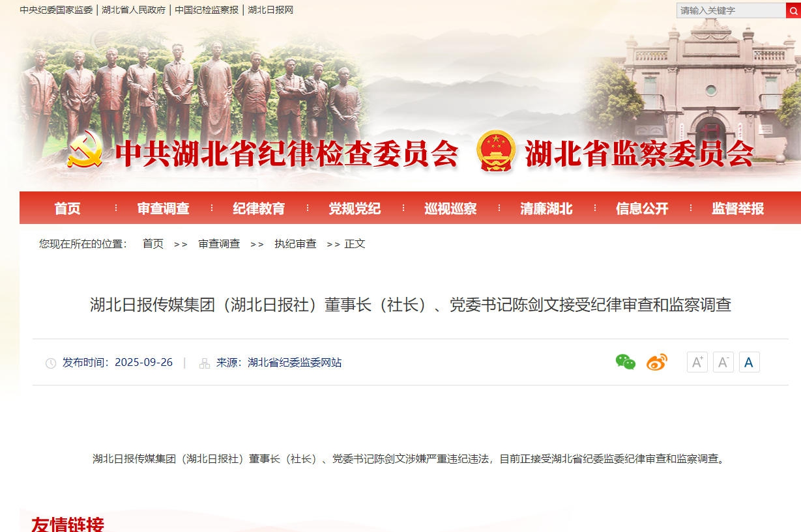Click 审查调查 in the breadcrumb trail
Screen dimensions: 801x532
[219, 244]
